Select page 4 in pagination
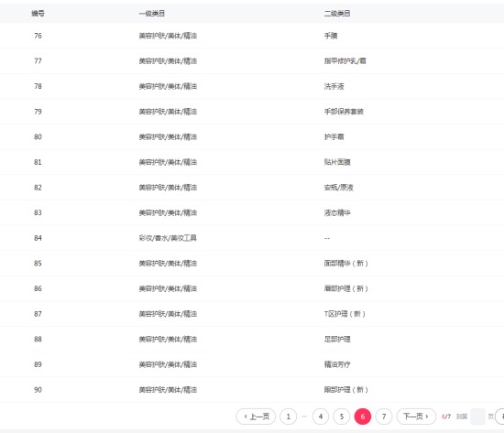This screenshot has height=433, width=504. click(321, 417)
